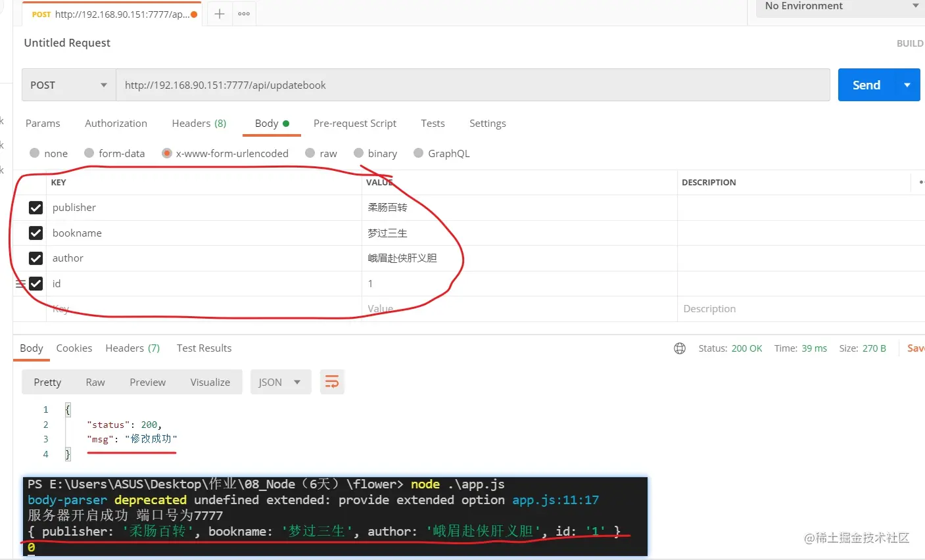925x560 pixels.
Task: Open the Pre-request Script tab
Action: (x=355, y=124)
